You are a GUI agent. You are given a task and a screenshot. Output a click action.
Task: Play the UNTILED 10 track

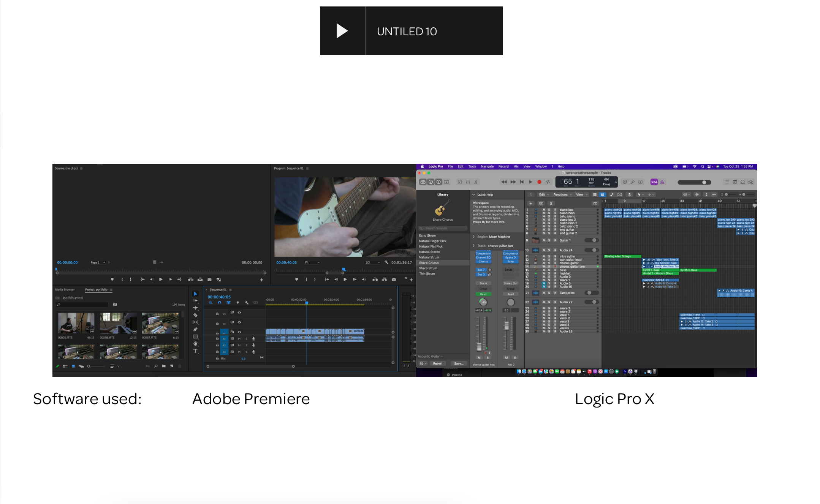(342, 31)
